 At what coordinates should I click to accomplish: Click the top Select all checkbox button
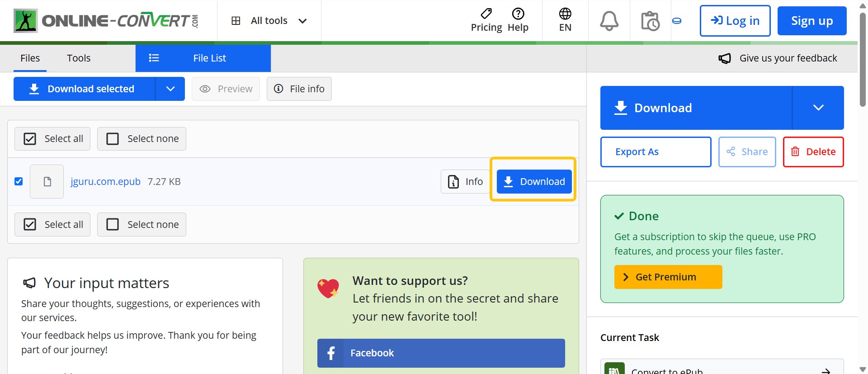tap(52, 139)
